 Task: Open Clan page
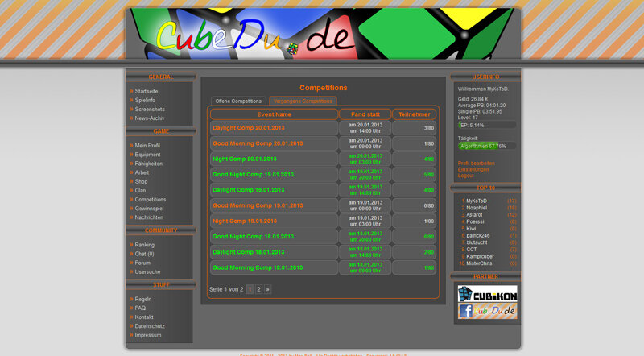[140, 191]
